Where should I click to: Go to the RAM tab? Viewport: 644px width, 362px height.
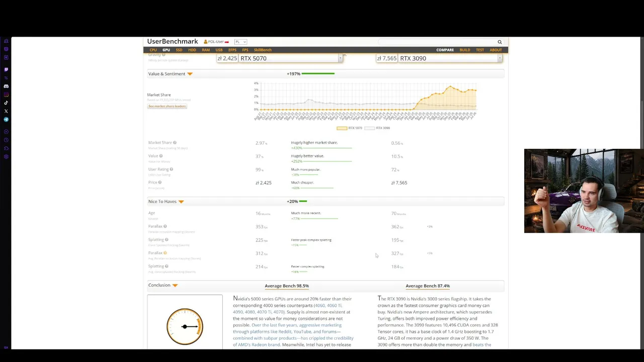pos(206,50)
